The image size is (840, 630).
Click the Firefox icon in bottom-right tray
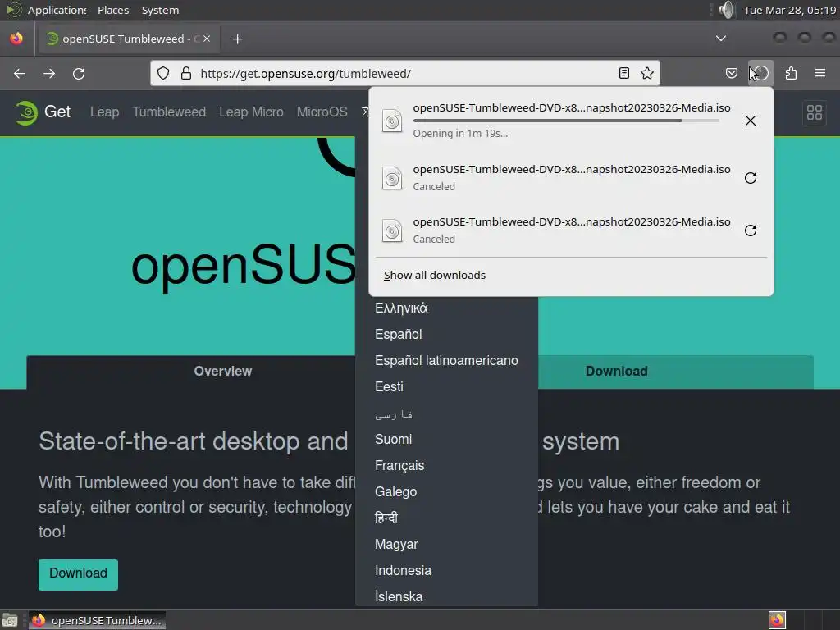pyautogui.click(x=777, y=620)
